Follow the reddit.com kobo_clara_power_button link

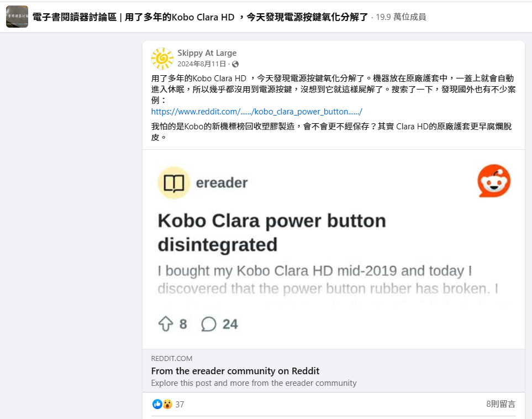(256, 112)
